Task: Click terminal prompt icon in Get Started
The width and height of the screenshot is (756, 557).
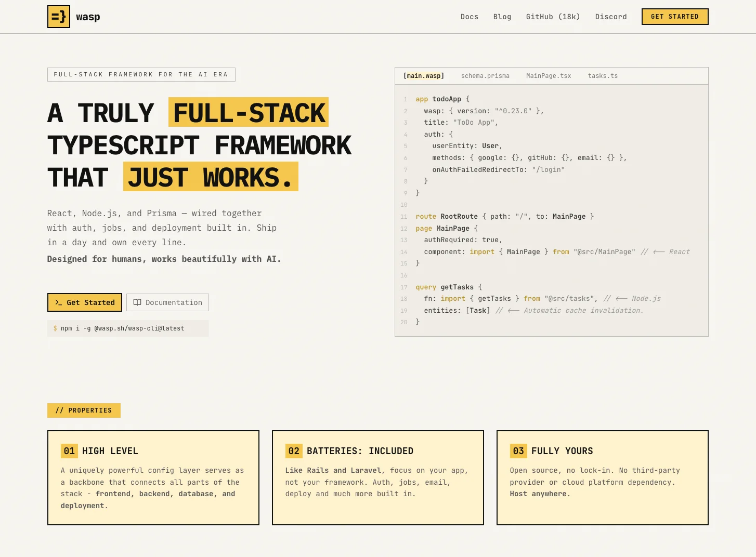Action: click(x=59, y=302)
